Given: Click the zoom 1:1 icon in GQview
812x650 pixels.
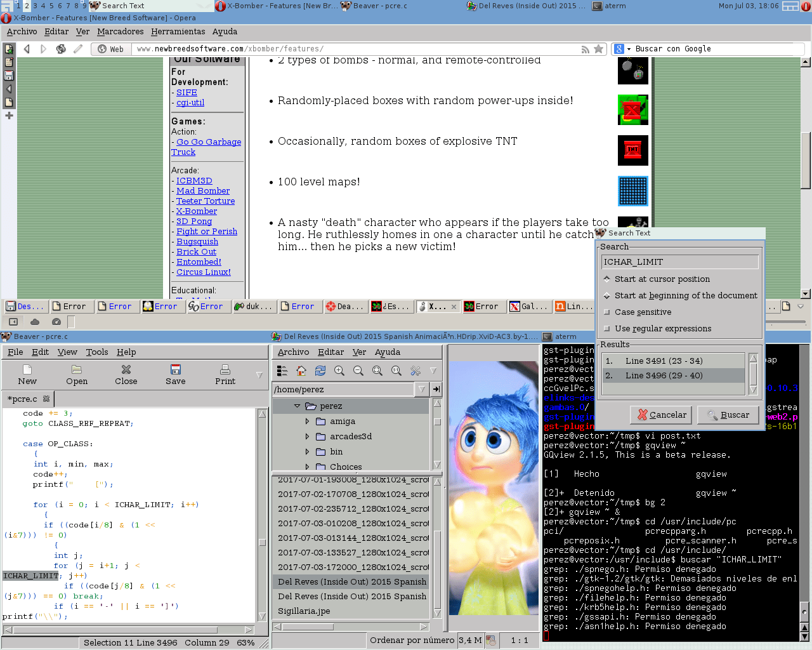Looking at the screenshot, I should pos(396,371).
